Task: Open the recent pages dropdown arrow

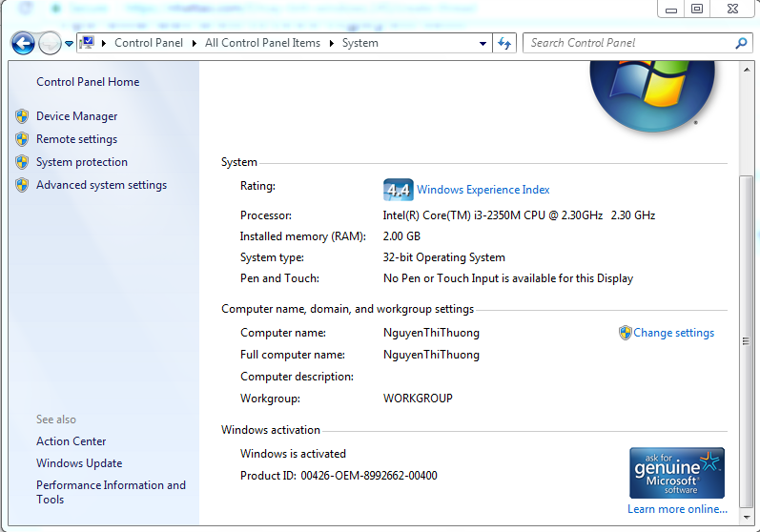Action: (70, 44)
